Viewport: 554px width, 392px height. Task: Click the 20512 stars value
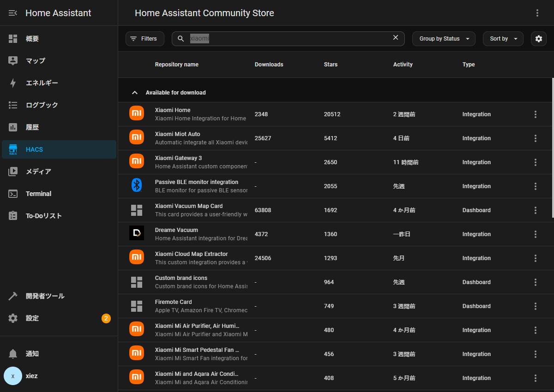[332, 114]
